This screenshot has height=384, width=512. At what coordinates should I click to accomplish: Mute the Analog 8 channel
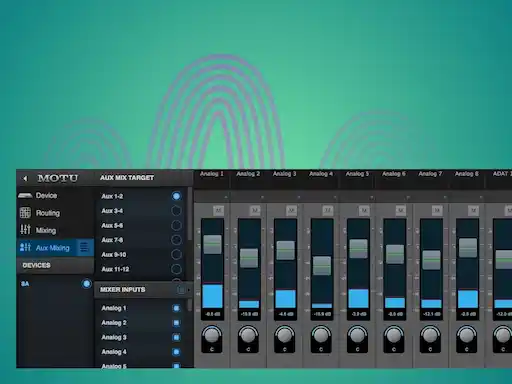pos(473,210)
